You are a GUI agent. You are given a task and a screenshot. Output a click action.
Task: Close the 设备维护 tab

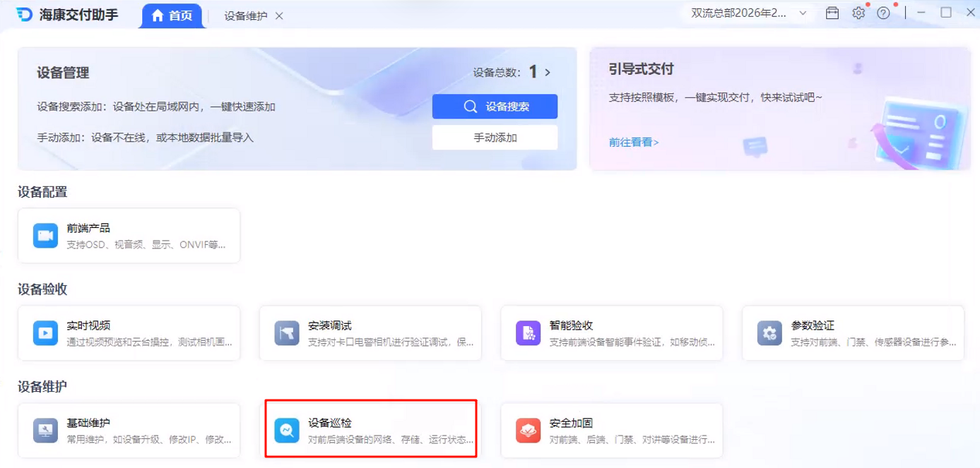coord(279,16)
